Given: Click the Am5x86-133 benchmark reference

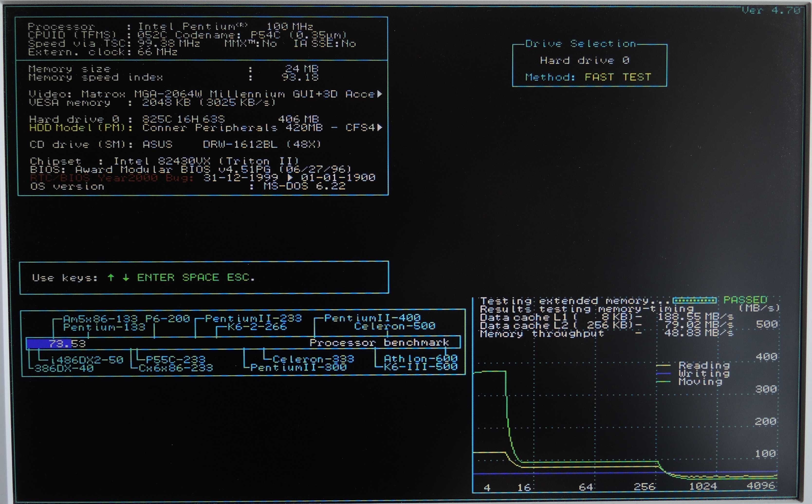Looking at the screenshot, I should pos(100,319).
